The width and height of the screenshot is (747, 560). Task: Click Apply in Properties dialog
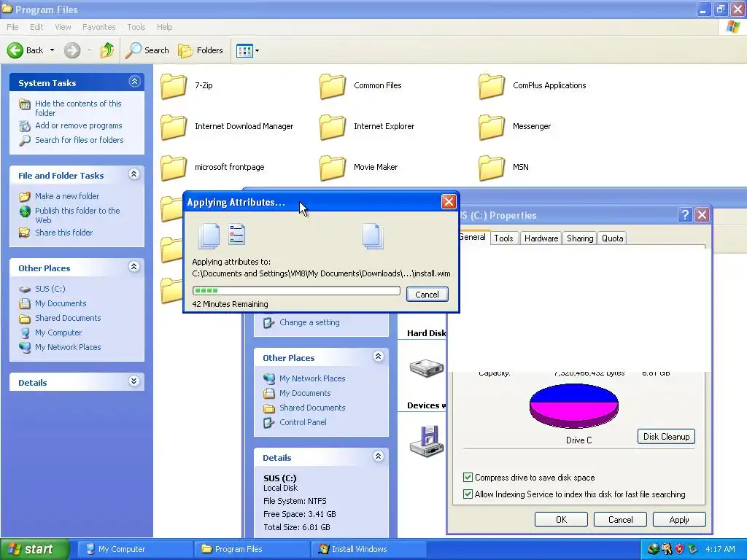click(679, 519)
